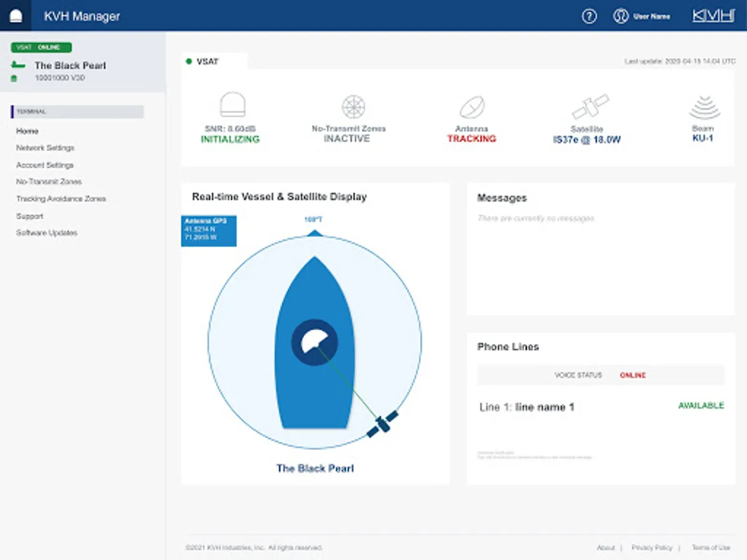The image size is (747, 560).
Task: Click the VOICE STATUS ONLINE bar
Action: pos(601,375)
